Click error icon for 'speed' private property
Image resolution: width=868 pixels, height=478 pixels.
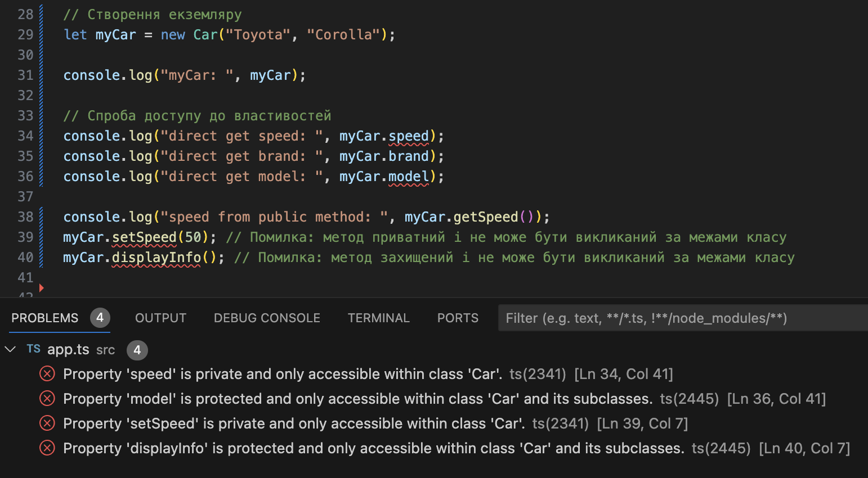47,374
